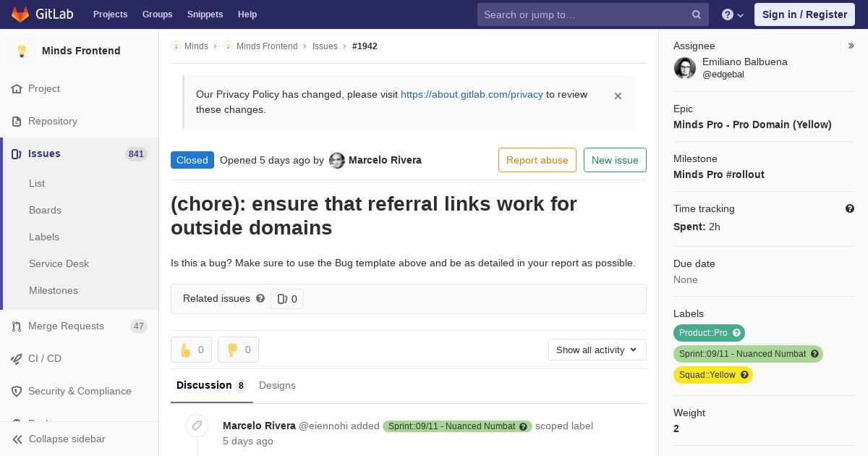Screen dimensions: 868x456
Task: Click help icon on Product::Pro label
Action: click(737, 333)
